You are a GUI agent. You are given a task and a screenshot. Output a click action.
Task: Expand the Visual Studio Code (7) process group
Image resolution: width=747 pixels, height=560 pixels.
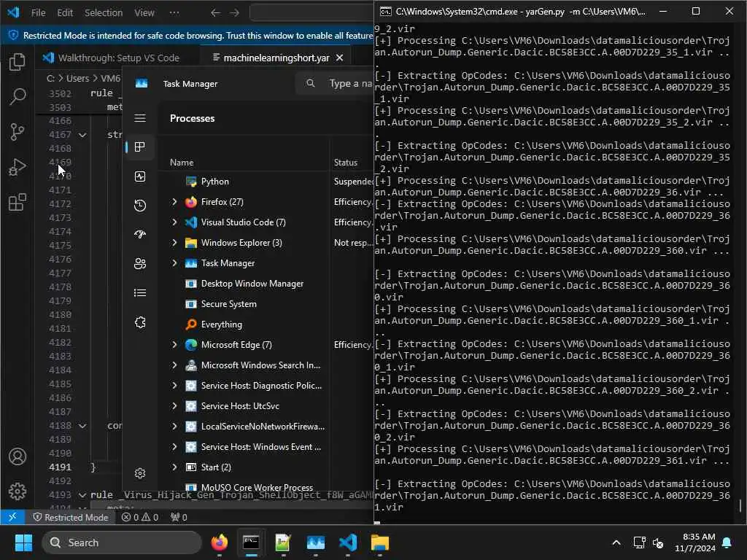click(x=174, y=222)
